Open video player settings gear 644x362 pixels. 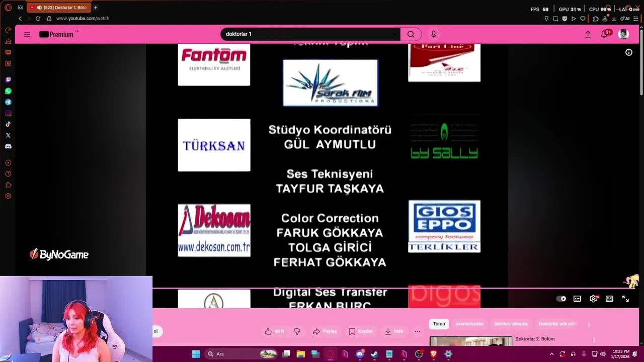[x=593, y=299]
